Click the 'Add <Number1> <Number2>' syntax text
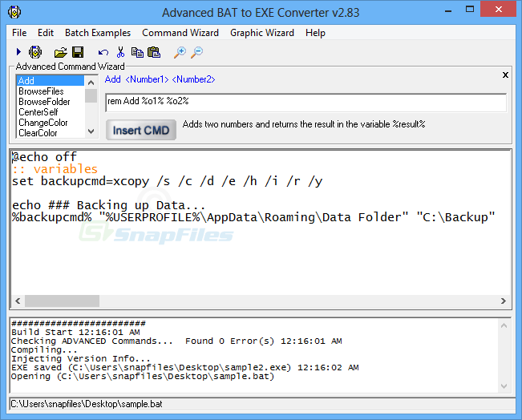522x420 pixels. [160, 79]
